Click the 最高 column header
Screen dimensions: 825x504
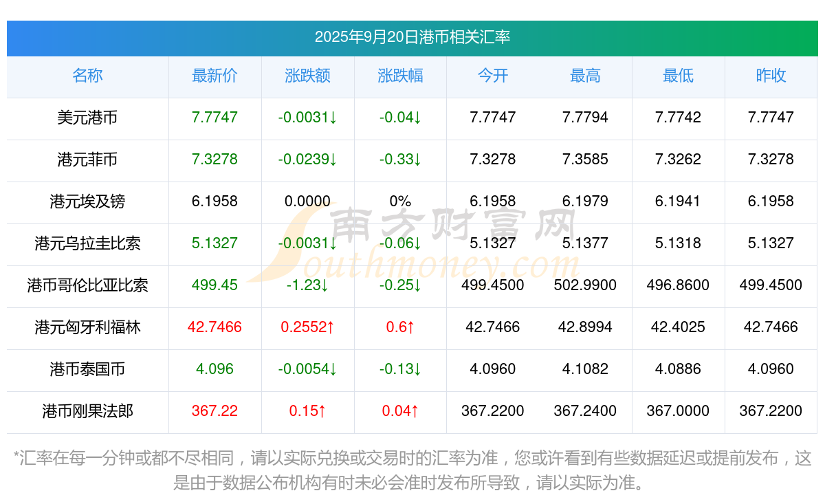586,76
